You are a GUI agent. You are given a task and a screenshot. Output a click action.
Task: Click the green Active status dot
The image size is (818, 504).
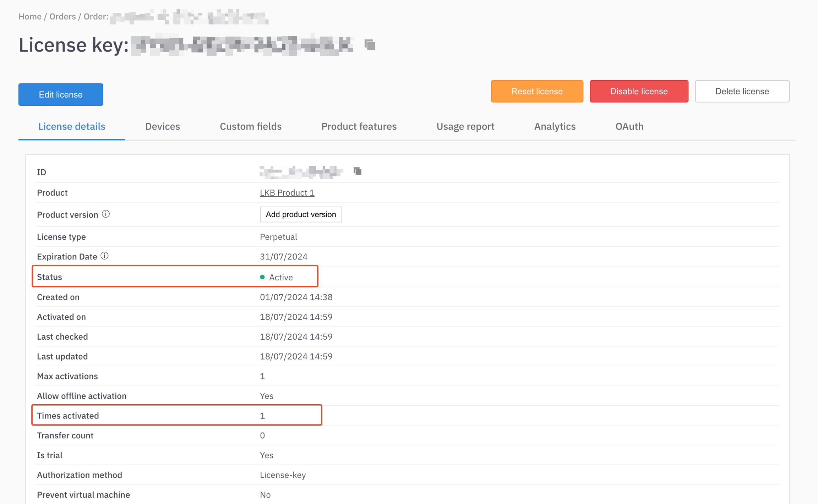coord(262,277)
